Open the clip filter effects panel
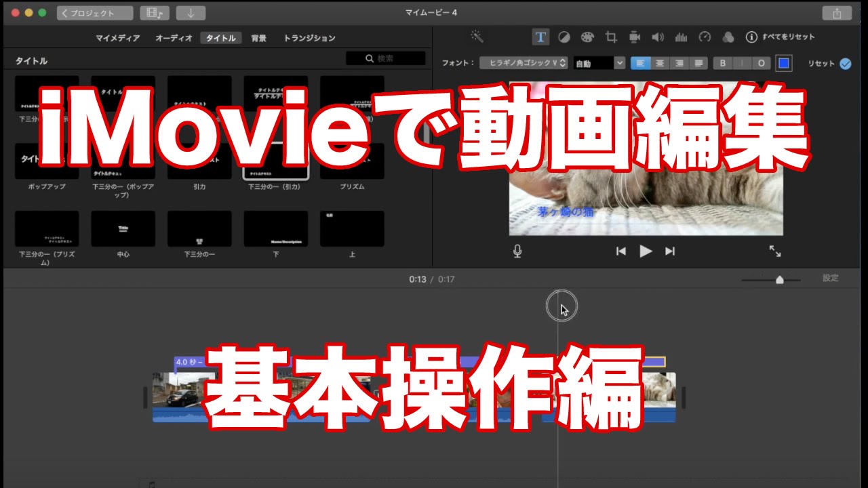The width and height of the screenshot is (868, 488). 727,37
